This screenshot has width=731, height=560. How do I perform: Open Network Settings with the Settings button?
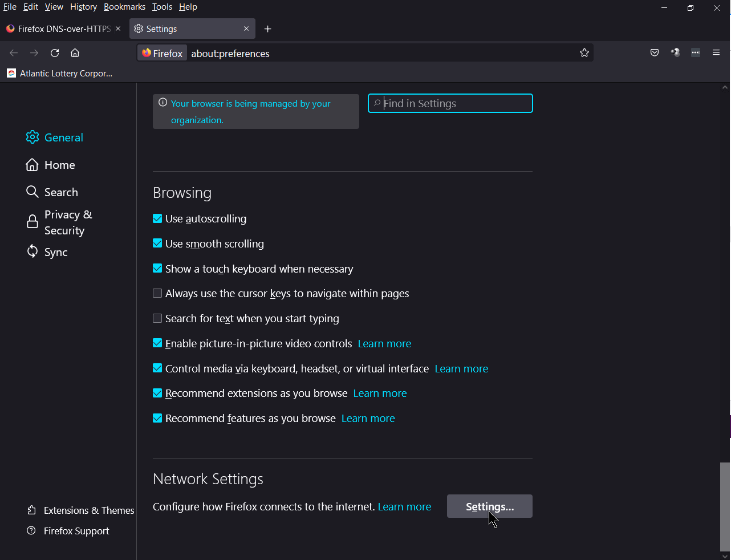(489, 506)
